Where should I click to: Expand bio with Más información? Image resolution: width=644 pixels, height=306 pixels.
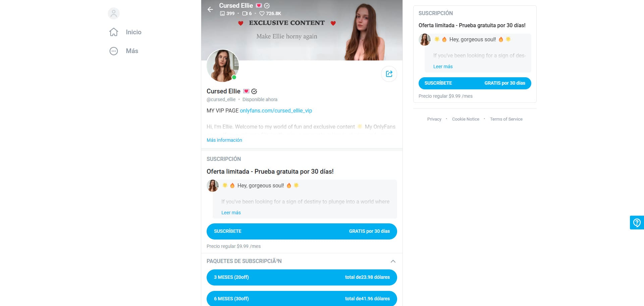point(224,140)
